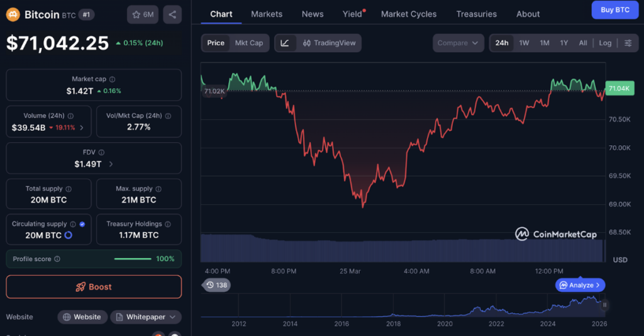Open the Compare dropdown
The width and height of the screenshot is (644, 336).
[458, 43]
